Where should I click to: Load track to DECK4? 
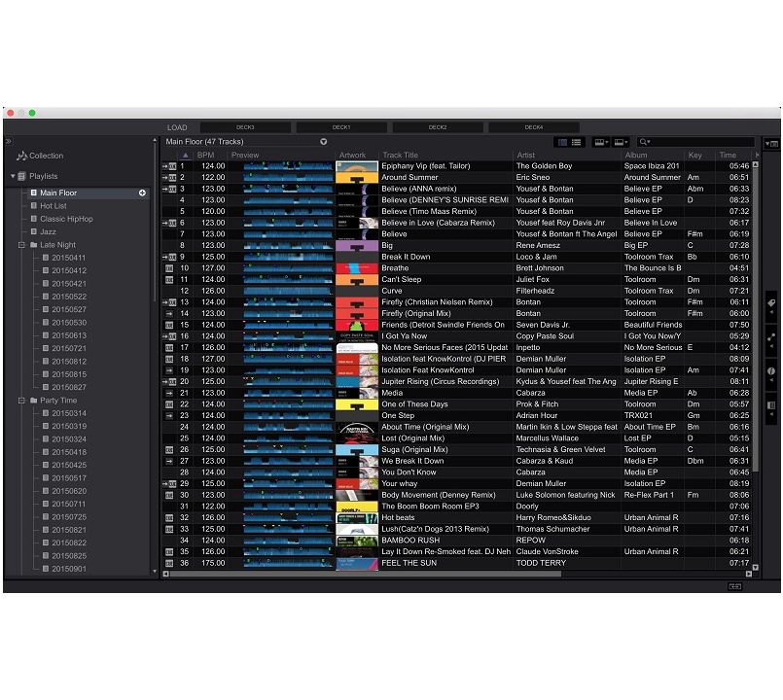(x=534, y=127)
